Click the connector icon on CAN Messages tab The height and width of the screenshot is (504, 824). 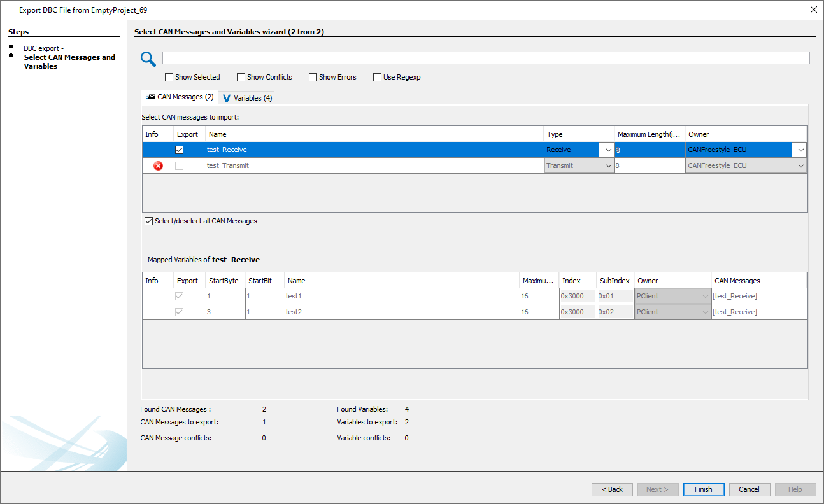(150, 97)
